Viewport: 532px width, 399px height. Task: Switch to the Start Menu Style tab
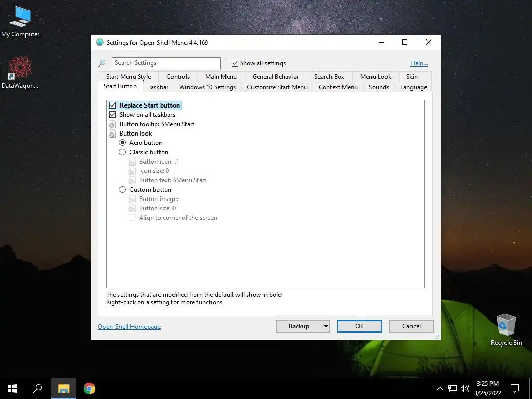128,77
